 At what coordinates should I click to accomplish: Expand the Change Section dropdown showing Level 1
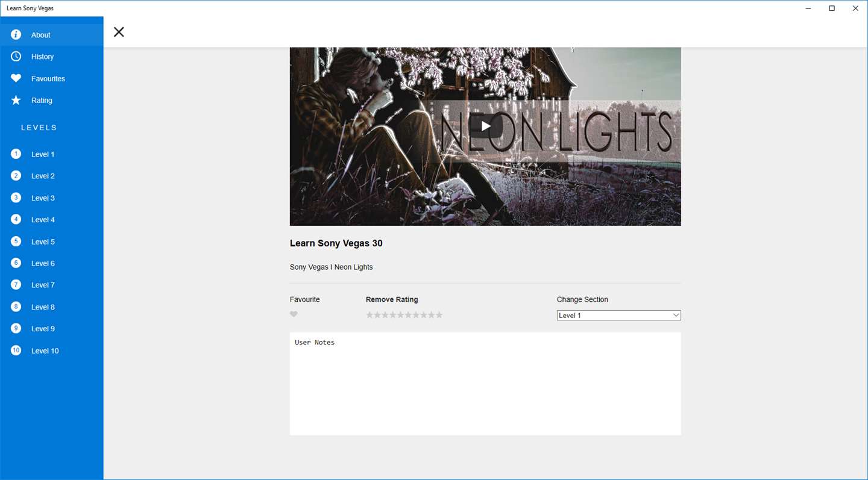point(618,316)
